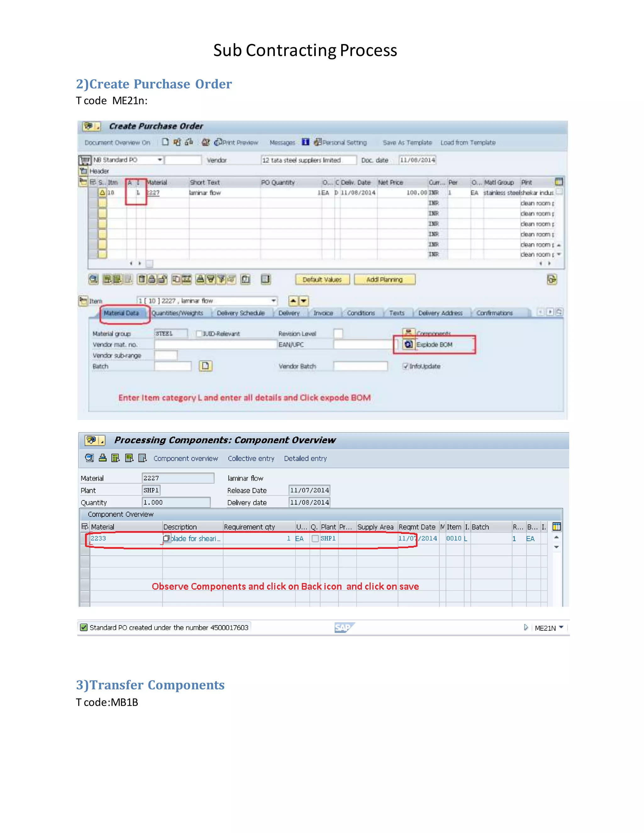Click the Detailed entry link
This screenshot has width=644, height=833.
306,458
